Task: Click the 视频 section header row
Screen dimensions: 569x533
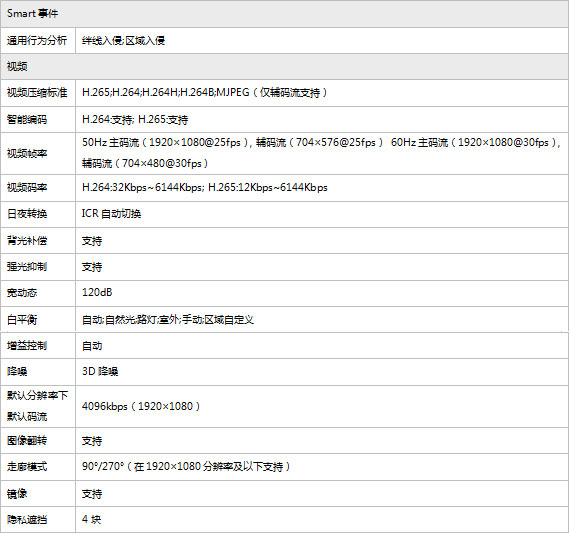Action: point(284,66)
